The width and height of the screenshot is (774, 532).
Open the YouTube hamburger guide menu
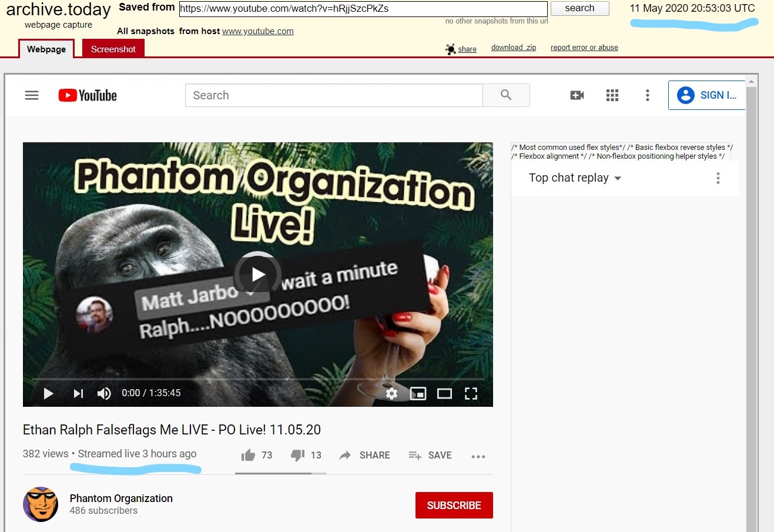click(x=32, y=95)
